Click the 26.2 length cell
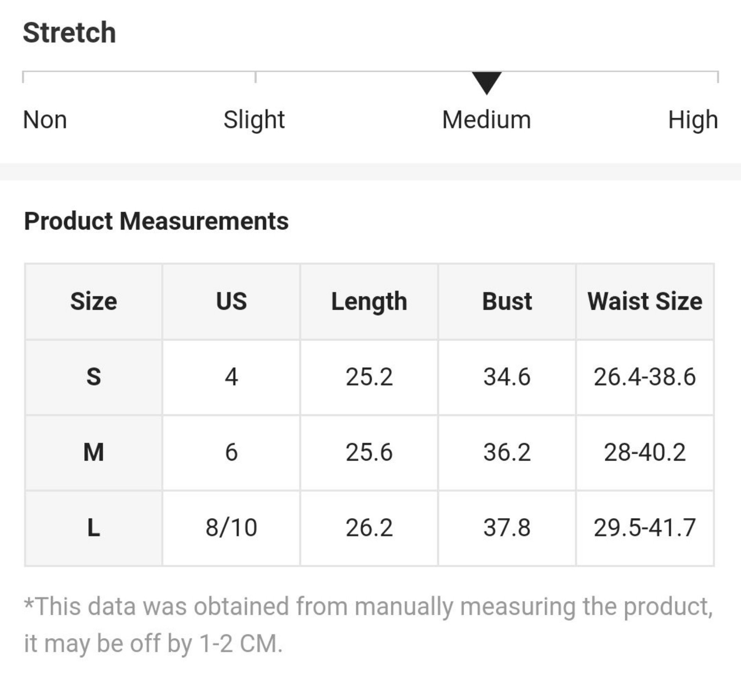Image resolution: width=741 pixels, height=700 pixels. pyautogui.click(x=369, y=528)
